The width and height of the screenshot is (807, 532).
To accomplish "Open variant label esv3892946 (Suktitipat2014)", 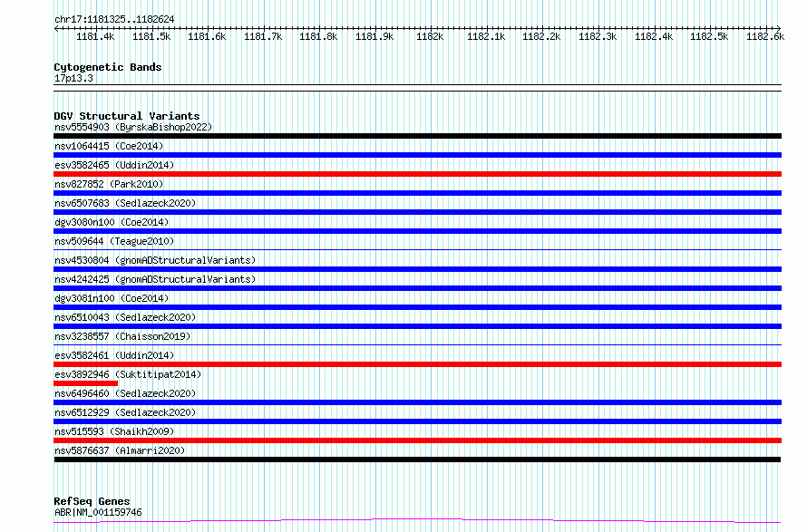I will point(128,374).
